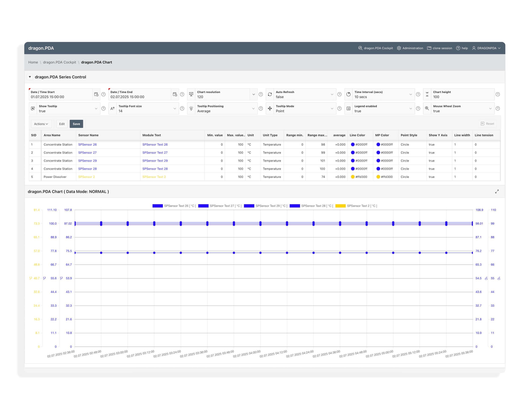Click the clone session icon in header
530x420 pixels.
[x=429, y=48]
